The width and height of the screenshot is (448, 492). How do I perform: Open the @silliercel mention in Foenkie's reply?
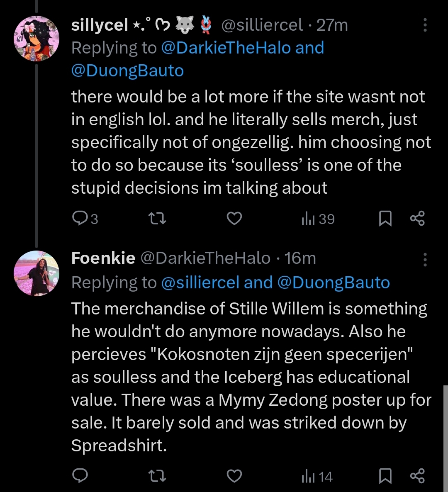point(200,283)
